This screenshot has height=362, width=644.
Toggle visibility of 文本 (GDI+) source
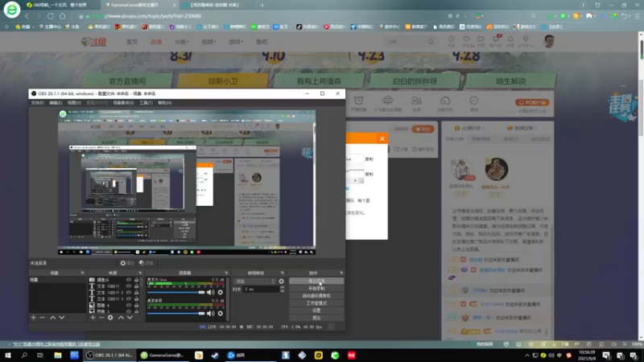coord(129,286)
